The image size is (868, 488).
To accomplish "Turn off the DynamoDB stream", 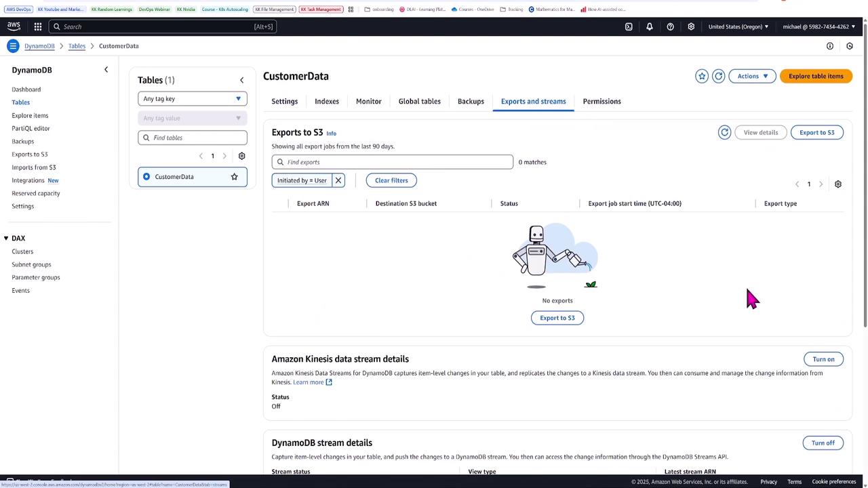I will coord(823,443).
